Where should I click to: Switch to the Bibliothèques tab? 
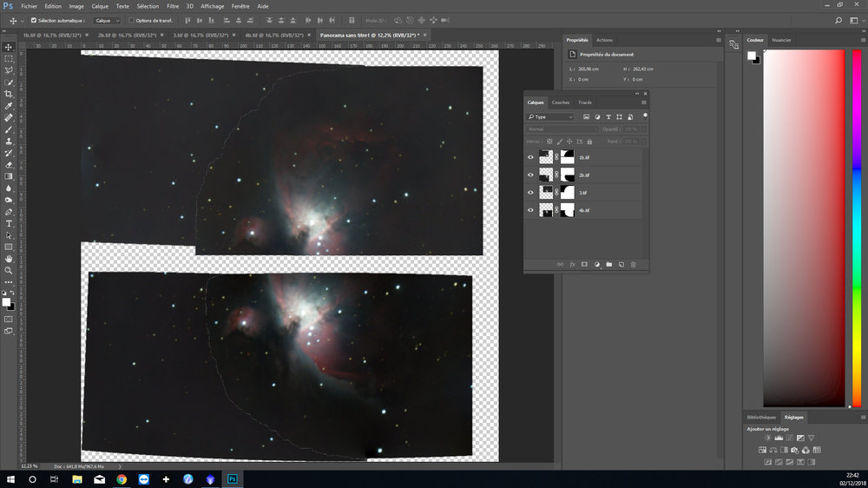[x=761, y=417]
